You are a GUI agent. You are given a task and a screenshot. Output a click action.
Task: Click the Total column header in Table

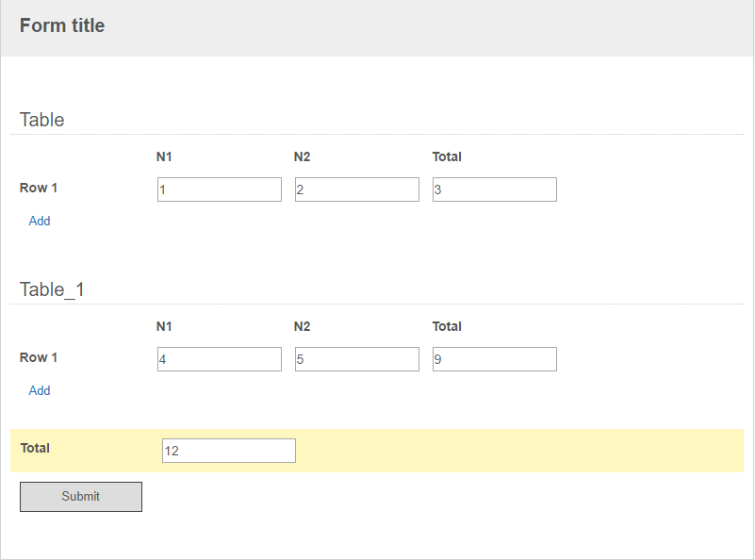click(x=447, y=156)
